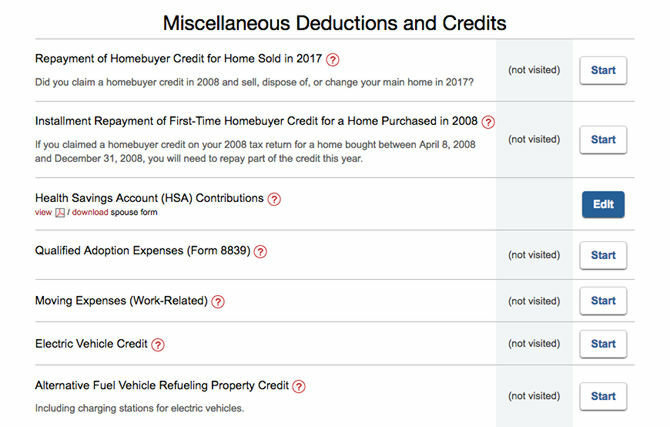670x427 pixels.
Task: Click the Electric Vehicle Credit help icon
Action: click(158, 345)
